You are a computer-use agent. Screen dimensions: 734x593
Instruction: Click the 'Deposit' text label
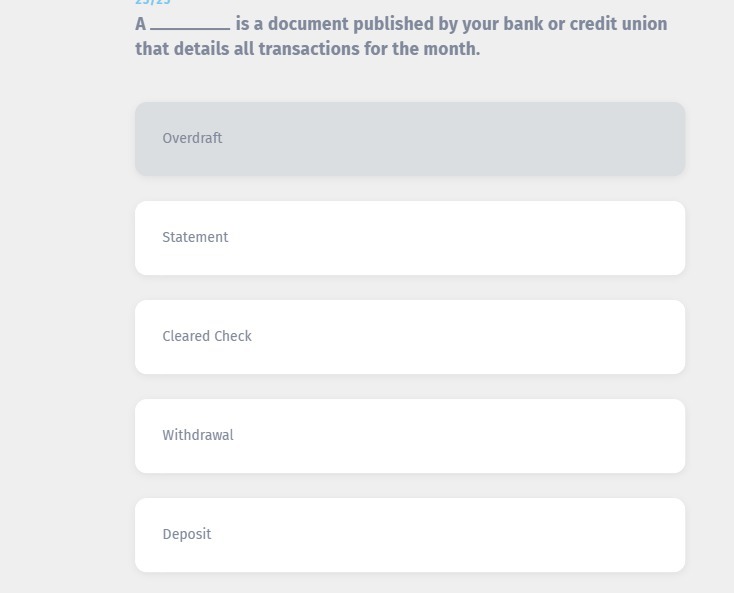pyautogui.click(x=187, y=535)
